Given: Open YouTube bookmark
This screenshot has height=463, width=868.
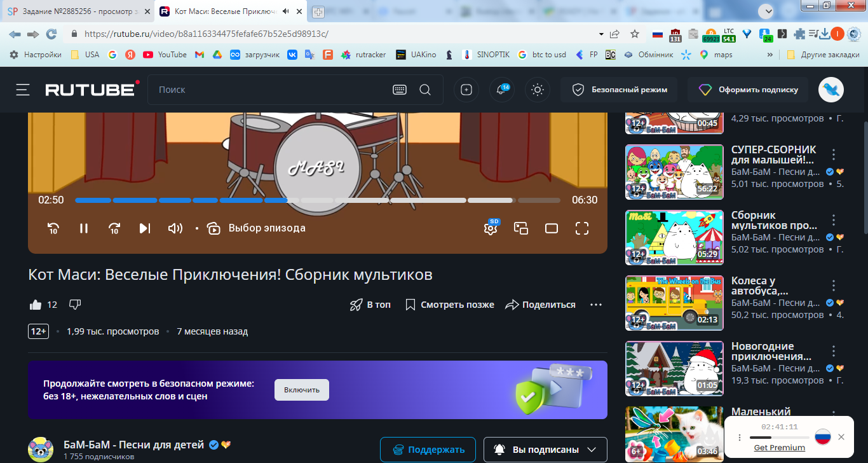Looking at the screenshot, I should [165, 55].
